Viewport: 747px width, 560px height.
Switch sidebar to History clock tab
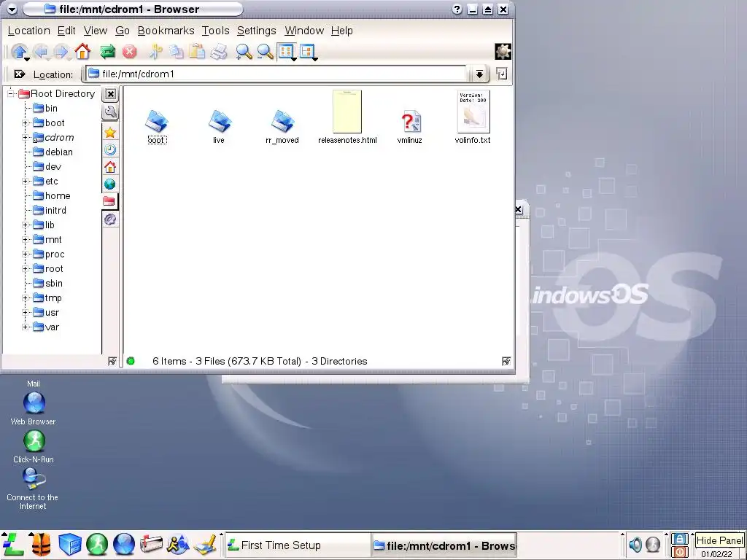pos(110,149)
